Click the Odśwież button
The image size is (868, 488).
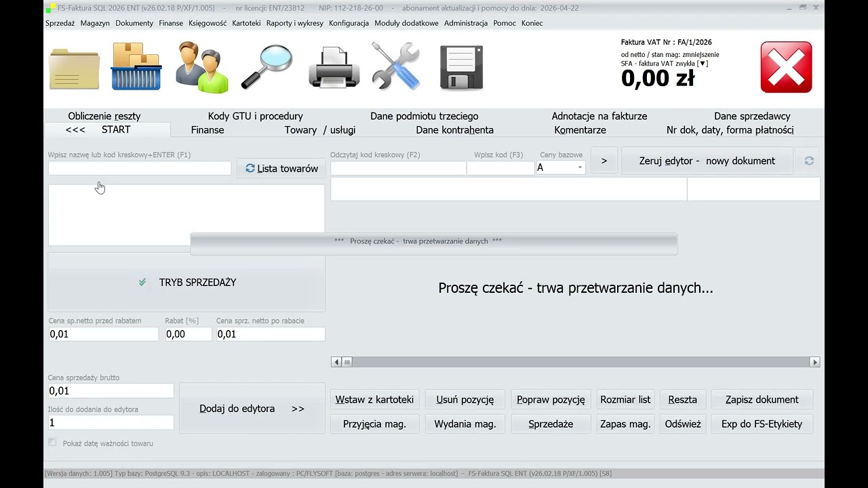tap(683, 424)
